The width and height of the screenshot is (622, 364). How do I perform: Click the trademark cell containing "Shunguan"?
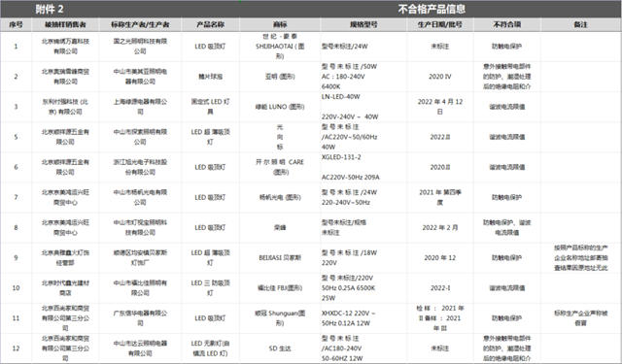280,318
